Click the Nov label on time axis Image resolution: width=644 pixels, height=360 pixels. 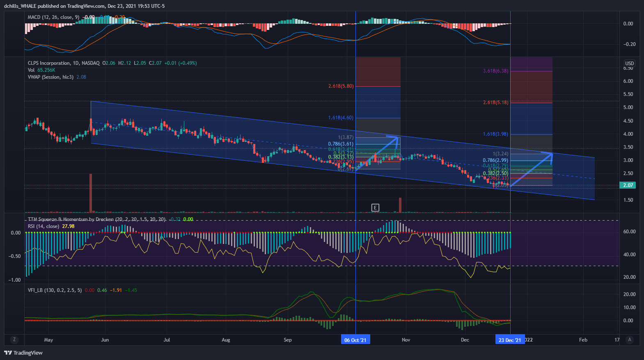point(406,340)
